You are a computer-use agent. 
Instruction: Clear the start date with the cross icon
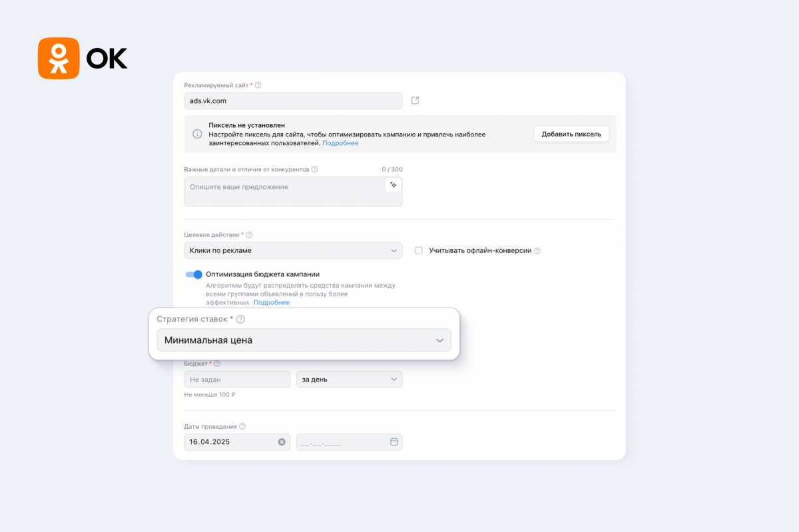click(282, 441)
